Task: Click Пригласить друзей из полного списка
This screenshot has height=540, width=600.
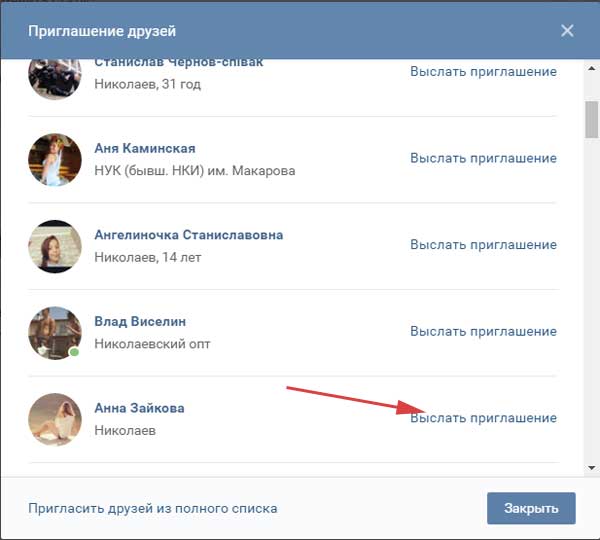Action: [153, 508]
